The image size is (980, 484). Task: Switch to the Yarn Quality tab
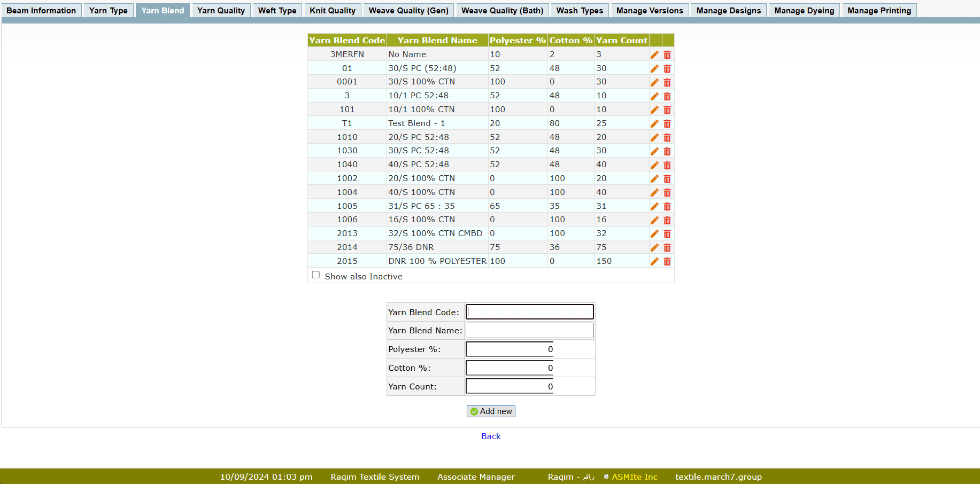tap(221, 11)
